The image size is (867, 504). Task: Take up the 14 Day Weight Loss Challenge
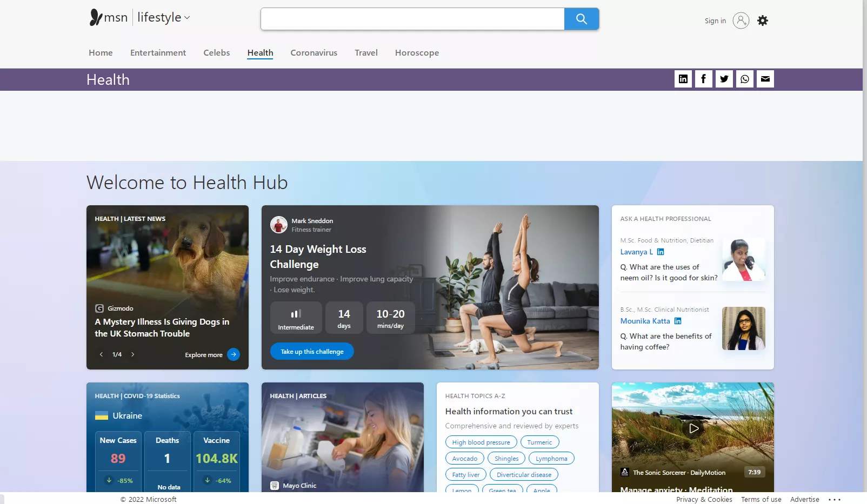pos(312,351)
